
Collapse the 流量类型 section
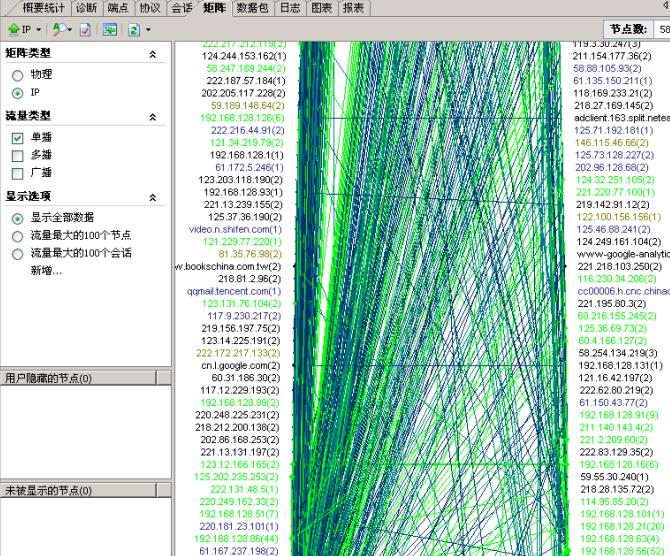point(152,117)
